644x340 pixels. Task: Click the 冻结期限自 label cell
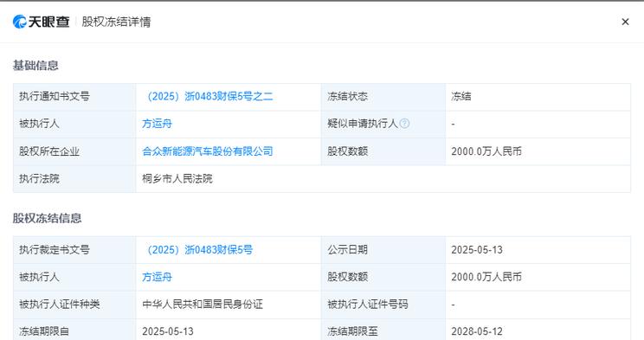(x=74, y=330)
